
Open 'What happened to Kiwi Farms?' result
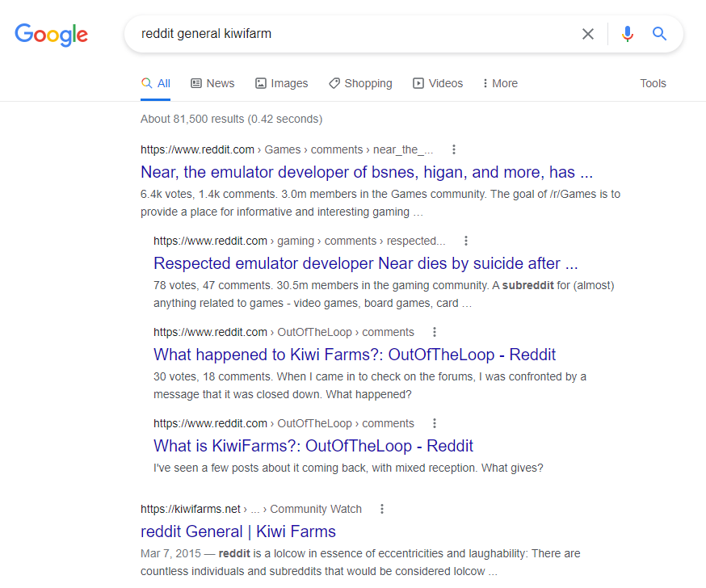tap(355, 355)
